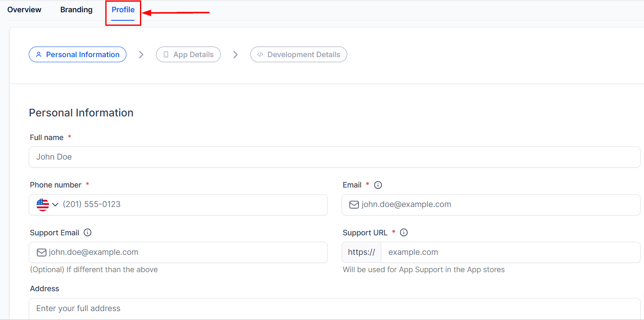
Task: Click the Phone number label
Action: click(x=55, y=185)
